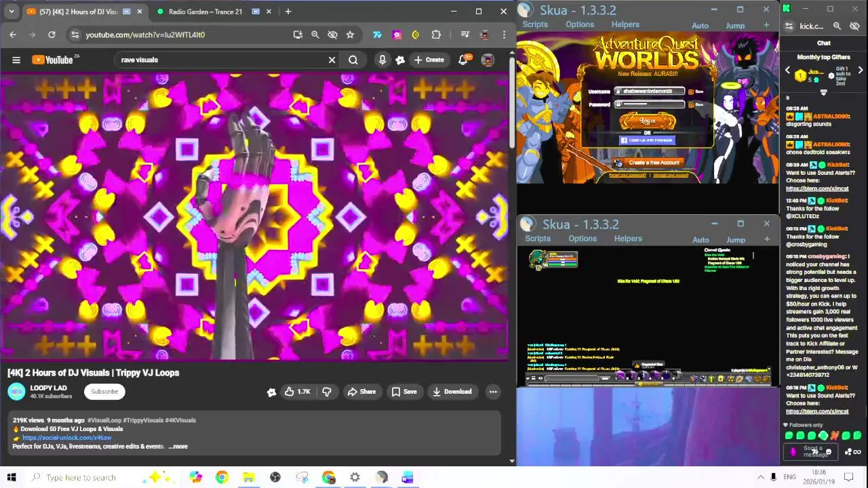Screen dimensions: 868x488
Task: Open Scripts menu in top Skua window
Action: (535, 24)
